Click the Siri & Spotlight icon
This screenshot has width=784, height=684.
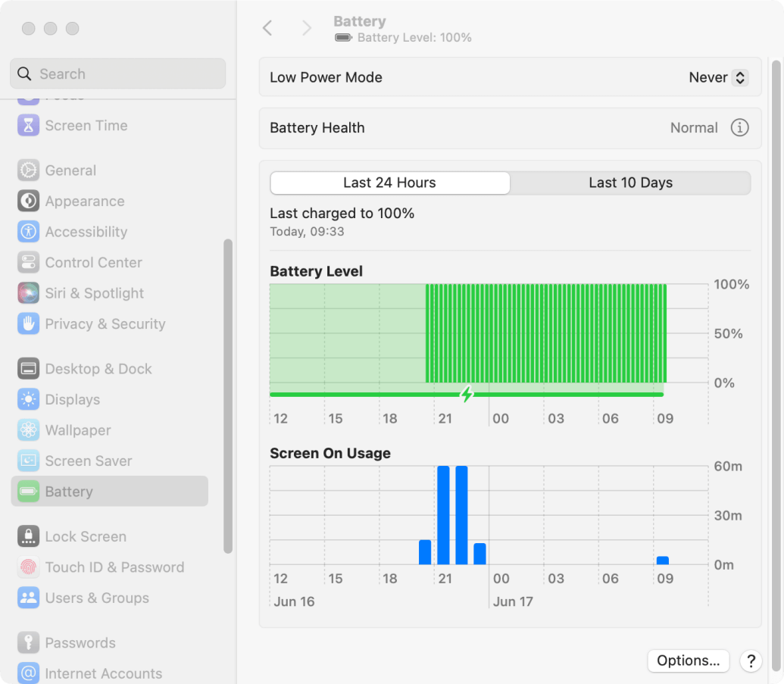click(27, 293)
